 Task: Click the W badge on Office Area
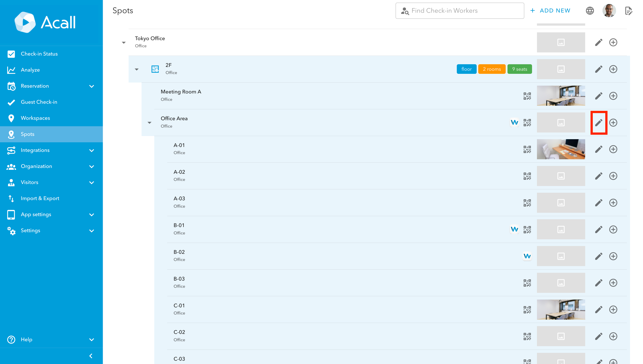coord(514,122)
